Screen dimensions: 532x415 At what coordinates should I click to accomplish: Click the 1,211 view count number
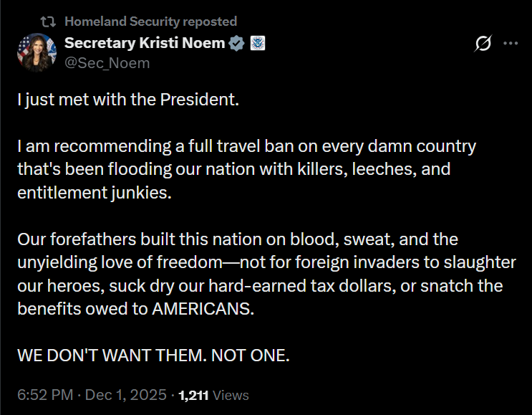pos(193,395)
